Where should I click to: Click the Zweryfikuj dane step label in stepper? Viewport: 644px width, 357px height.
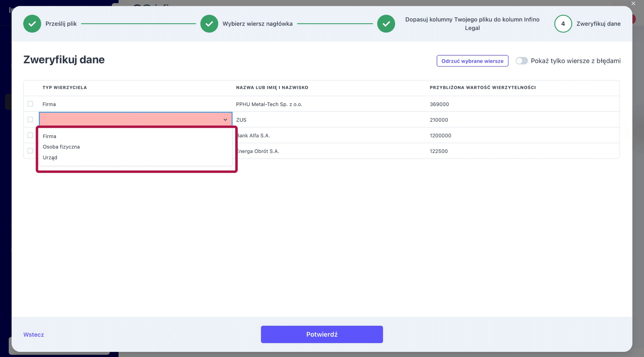(x=598, y=24)
